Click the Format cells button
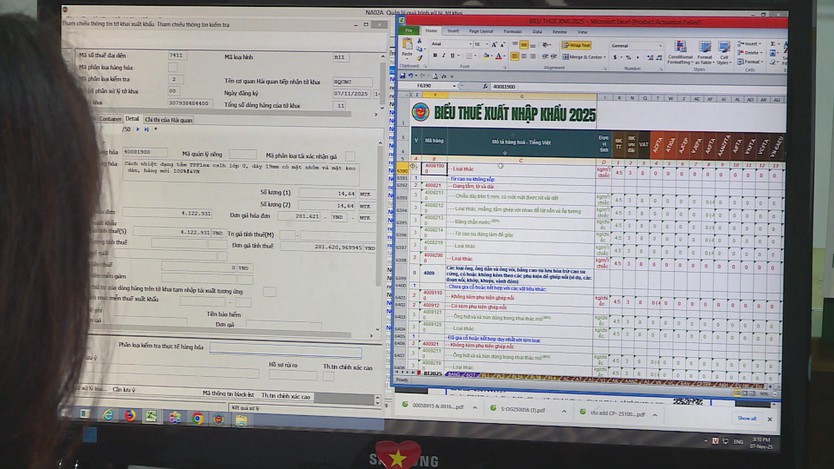834x469 pixels. coord(749,62)
